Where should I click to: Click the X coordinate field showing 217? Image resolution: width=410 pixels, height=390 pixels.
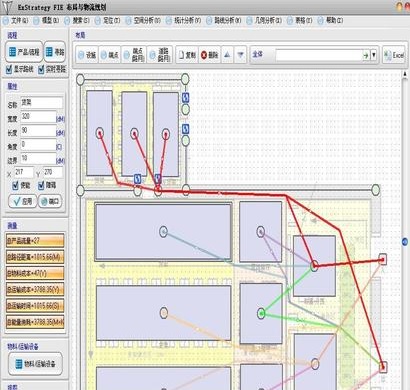click(23, 172)
